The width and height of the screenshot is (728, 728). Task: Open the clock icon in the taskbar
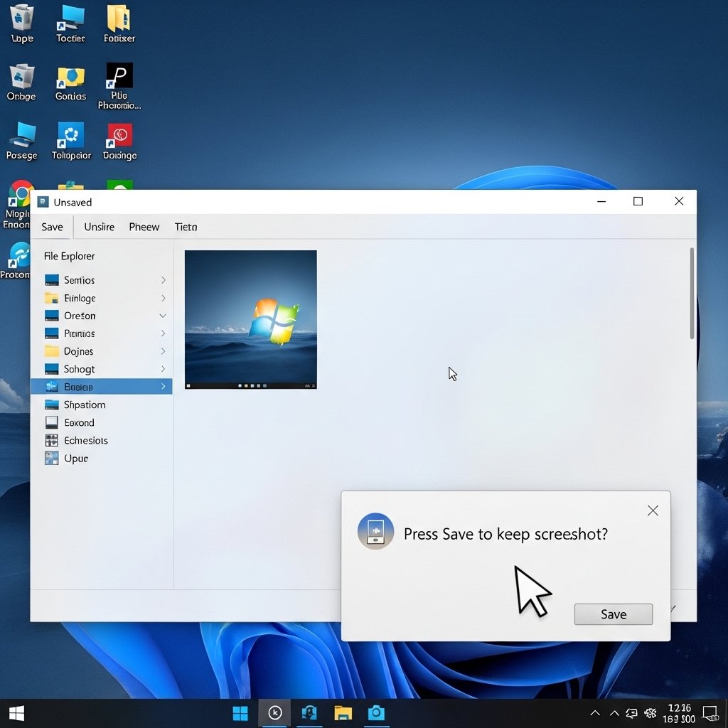[x=275, y=713]
